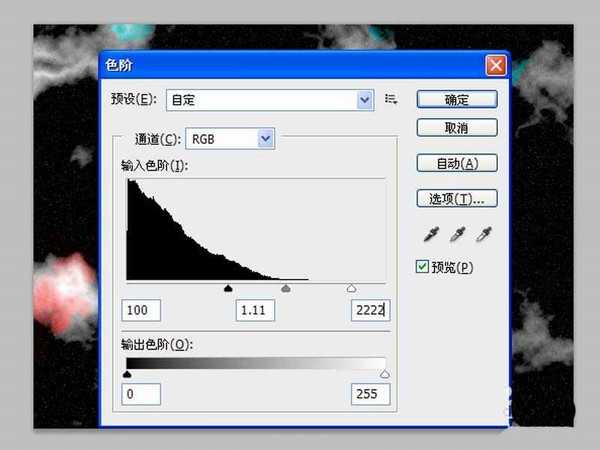Click the input black shadow slider handle
This screenshot has height=450, width=600.
[228, 288]
